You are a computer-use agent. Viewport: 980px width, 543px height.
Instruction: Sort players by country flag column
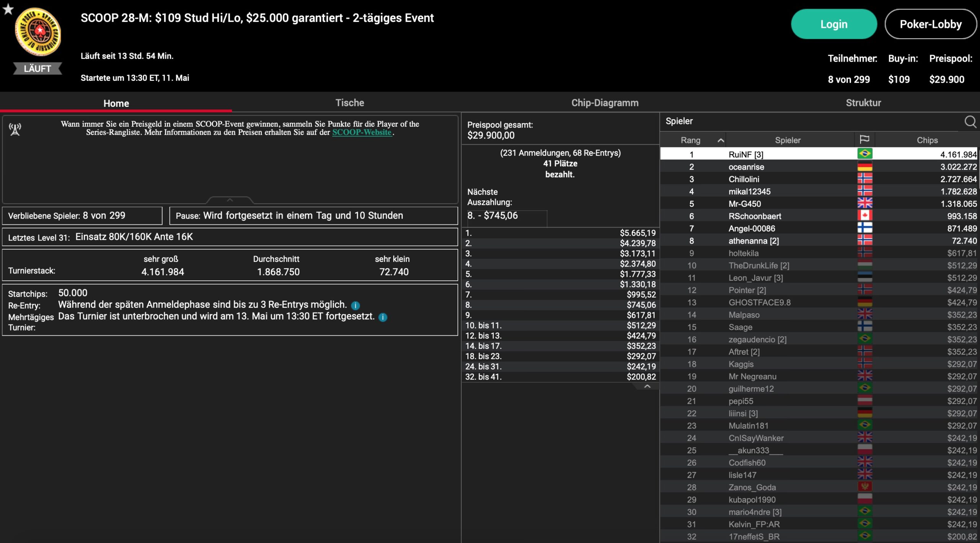[864, 140]
